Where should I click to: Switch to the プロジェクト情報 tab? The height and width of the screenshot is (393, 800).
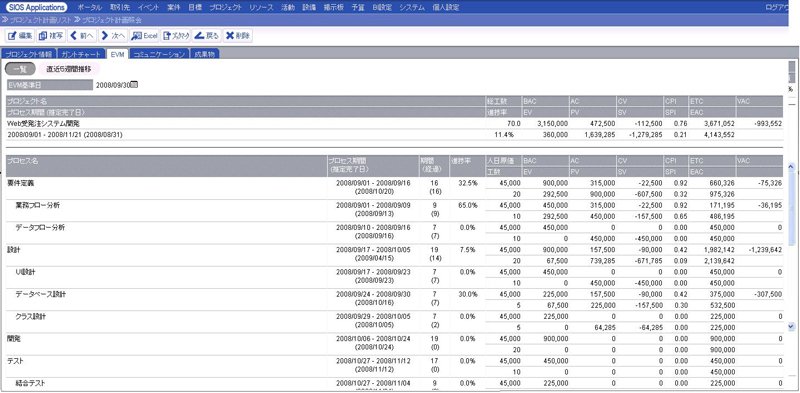point(28,54)
